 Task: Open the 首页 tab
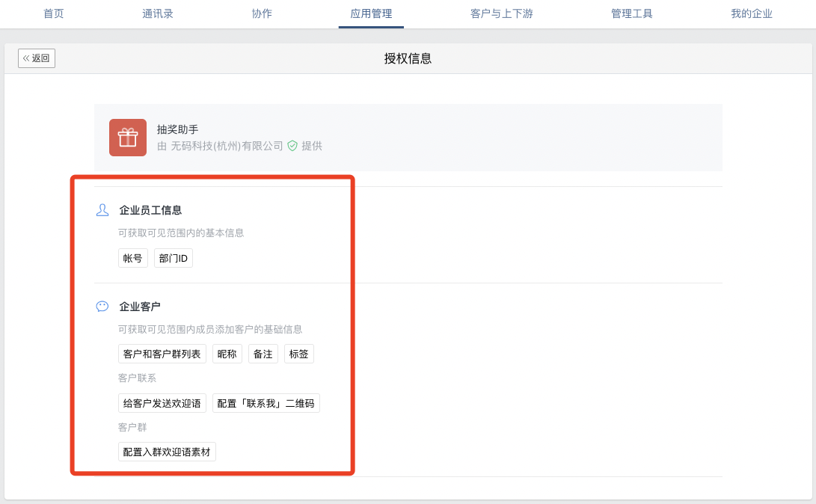[x=54, y=13]
